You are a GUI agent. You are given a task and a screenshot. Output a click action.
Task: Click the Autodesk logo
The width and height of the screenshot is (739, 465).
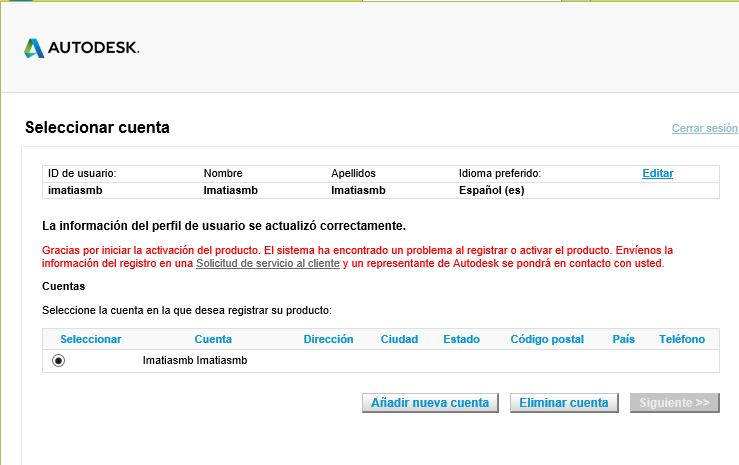(x=82, y=48)
